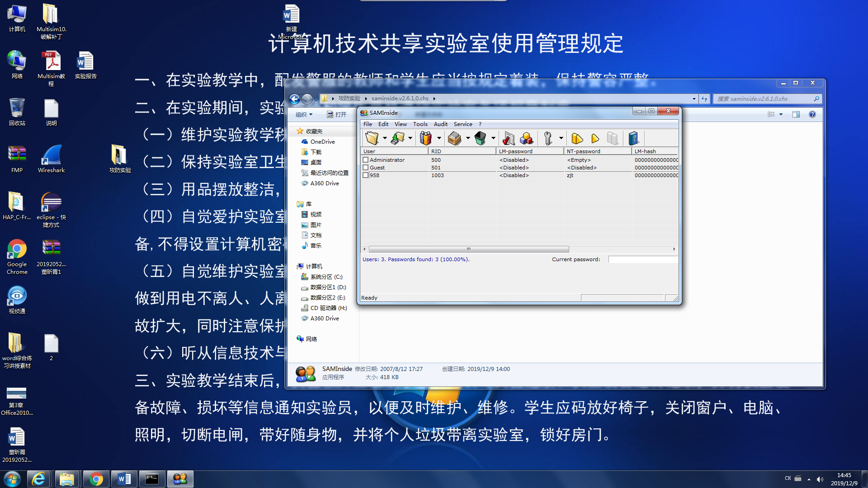Click the green trash bin delete icon
868x488 pixels.
pyautogui.click(x=480, y=138)
